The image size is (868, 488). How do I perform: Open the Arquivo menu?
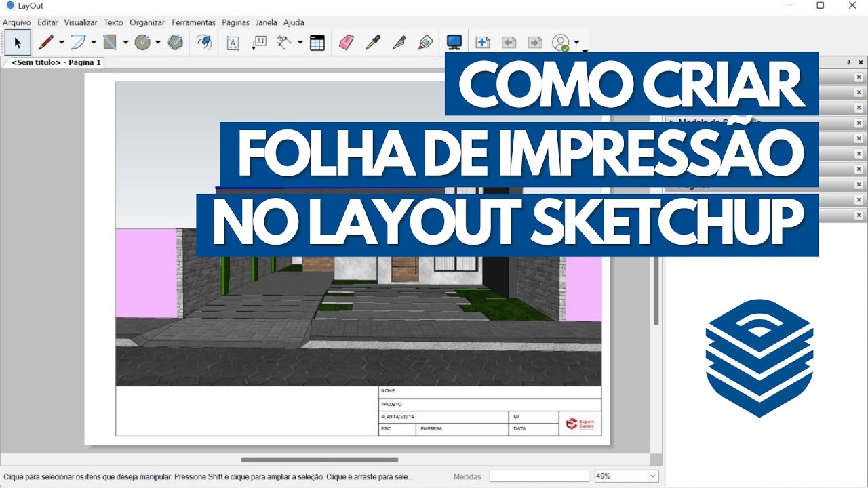17,22
